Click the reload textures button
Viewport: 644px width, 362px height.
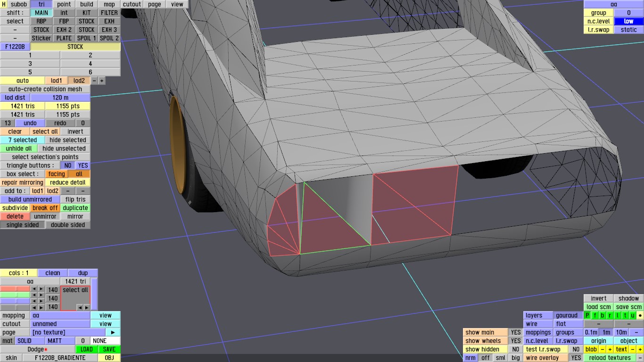point(610,358)
